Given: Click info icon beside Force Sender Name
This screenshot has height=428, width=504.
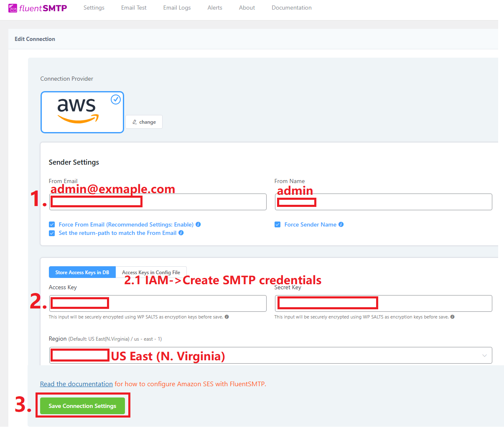Looking at the screenshot, I should click(341, 224).
